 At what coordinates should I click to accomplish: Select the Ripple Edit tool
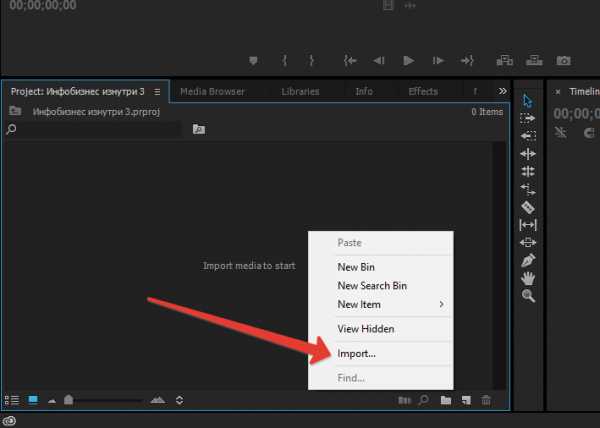[x=528, y=154]
